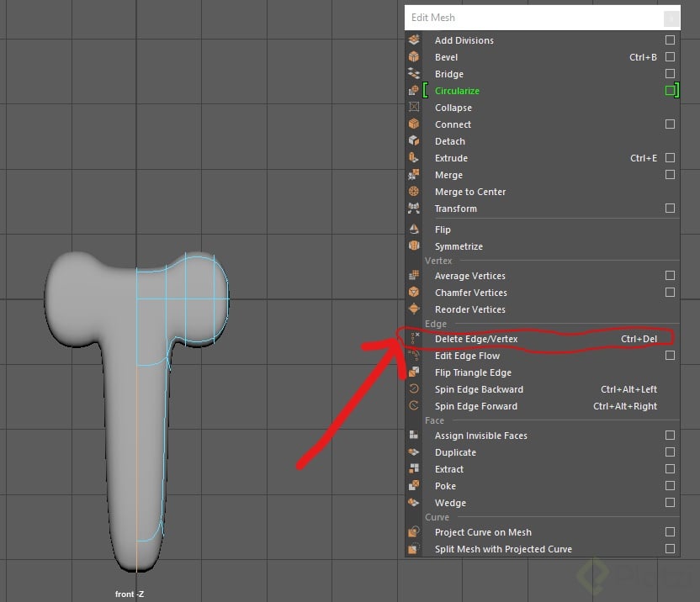Click the front -Z view label

(130, 594)
